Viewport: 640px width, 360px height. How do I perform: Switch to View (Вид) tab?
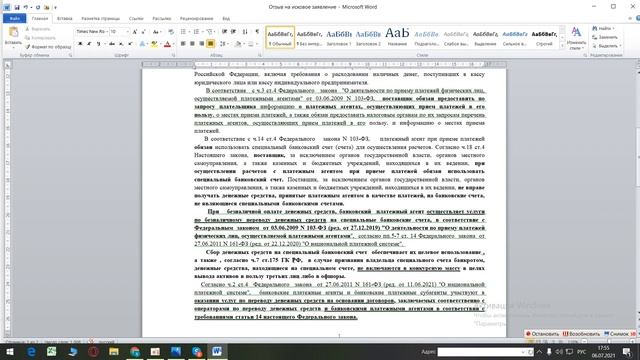(x=226, y=18)
